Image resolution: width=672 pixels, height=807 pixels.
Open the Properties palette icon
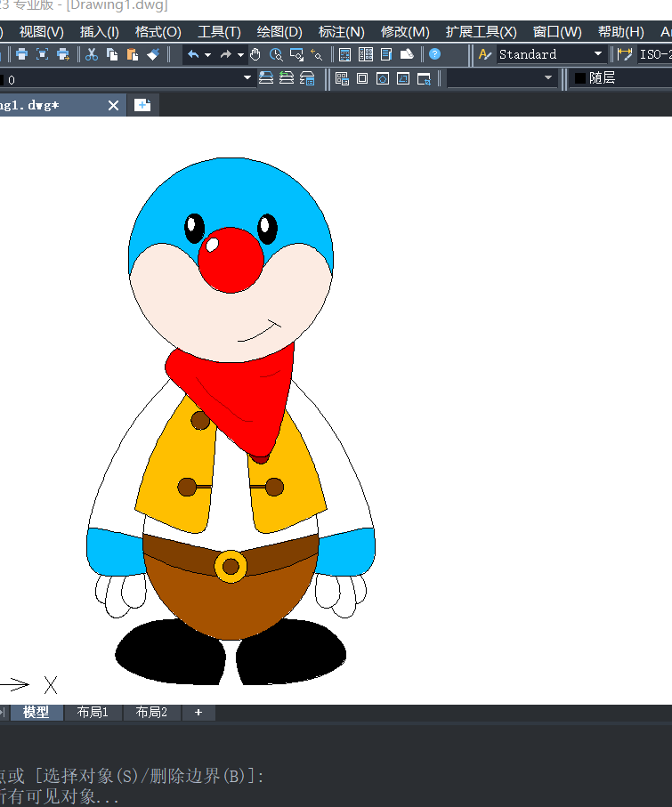[345, 54]
